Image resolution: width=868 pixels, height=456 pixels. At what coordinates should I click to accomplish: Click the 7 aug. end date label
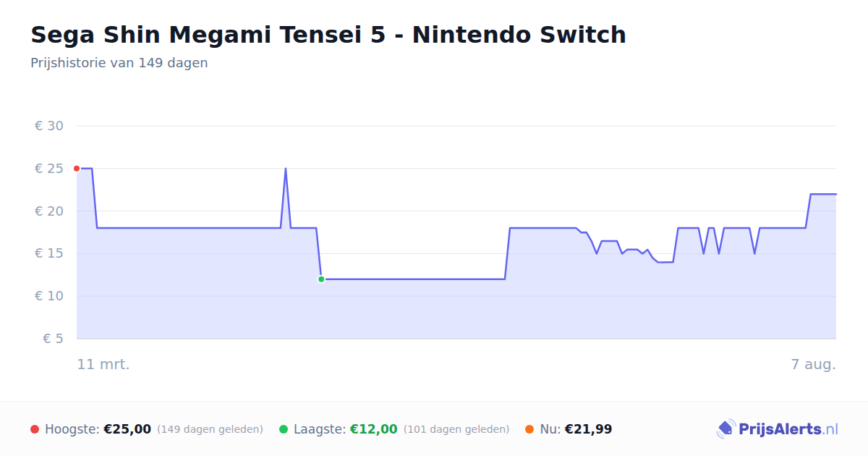click(813, 365)
